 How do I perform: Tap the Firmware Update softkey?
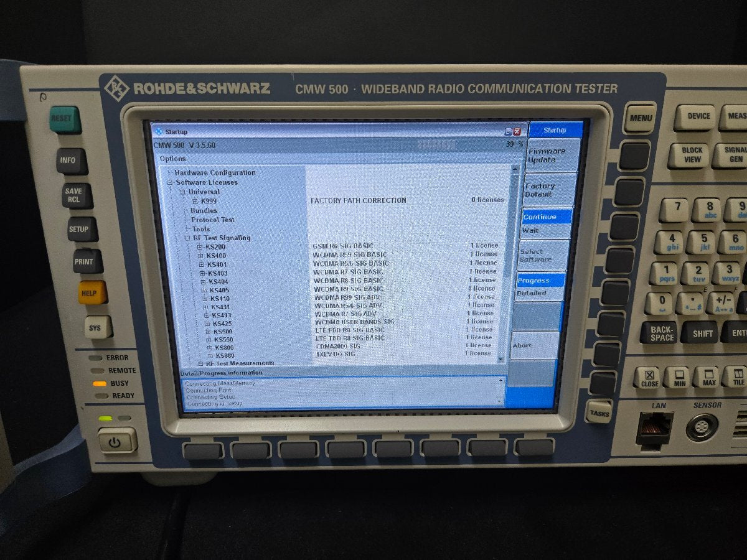click(554, 155)
